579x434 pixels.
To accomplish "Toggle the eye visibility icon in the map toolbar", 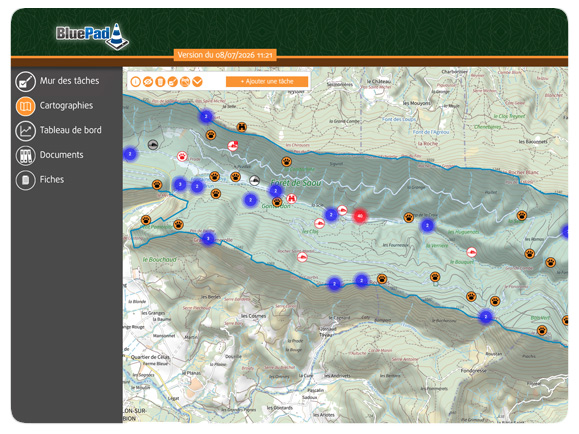I will pyautogui.click(x=148, y=82).
